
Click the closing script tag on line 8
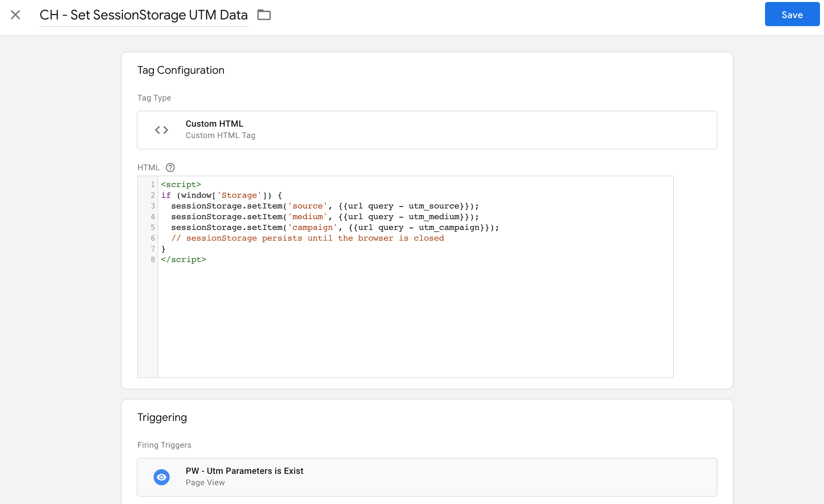click(183, 259)
